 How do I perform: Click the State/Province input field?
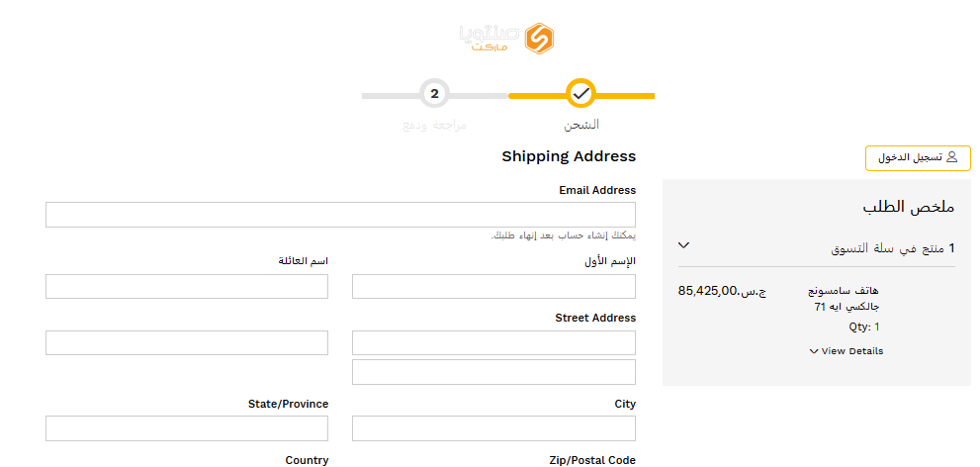point(187,428)
